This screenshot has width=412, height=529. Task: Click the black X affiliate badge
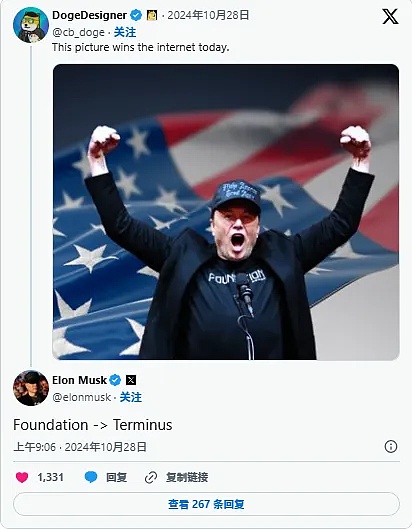pos(131,380)
